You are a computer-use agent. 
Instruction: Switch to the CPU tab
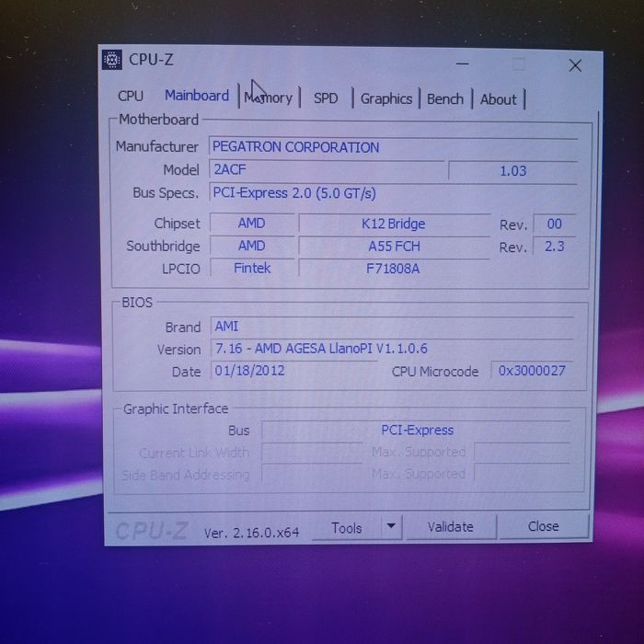(x=131, y=96)
